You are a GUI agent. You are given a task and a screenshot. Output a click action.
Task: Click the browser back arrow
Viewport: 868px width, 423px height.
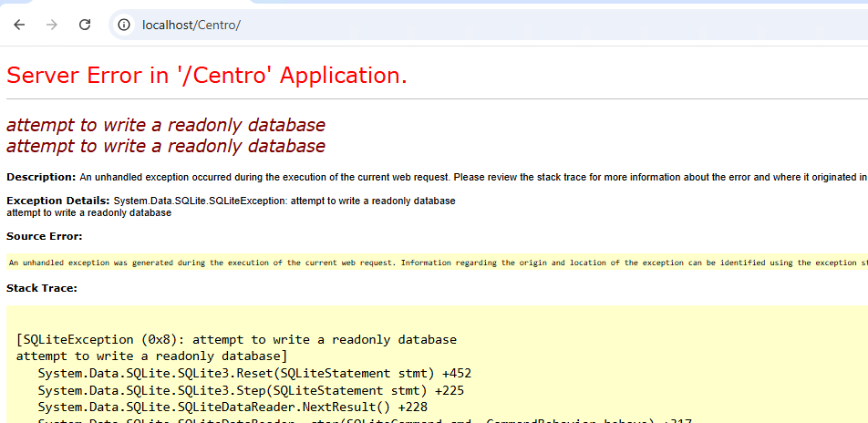coord(20,25)
